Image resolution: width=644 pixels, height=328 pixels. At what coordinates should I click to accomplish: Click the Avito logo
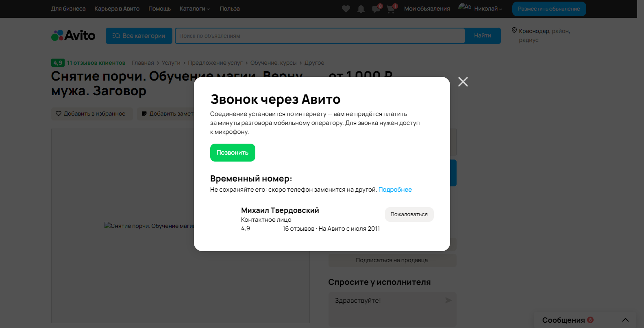tap(73, 35)
